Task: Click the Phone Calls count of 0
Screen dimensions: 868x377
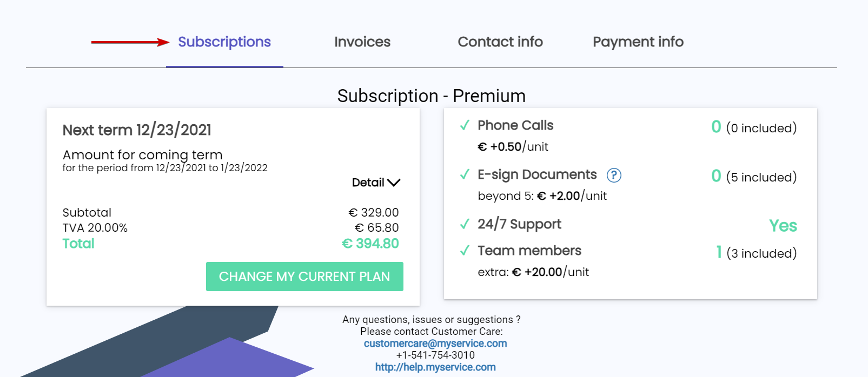Action: coord(716,127)
